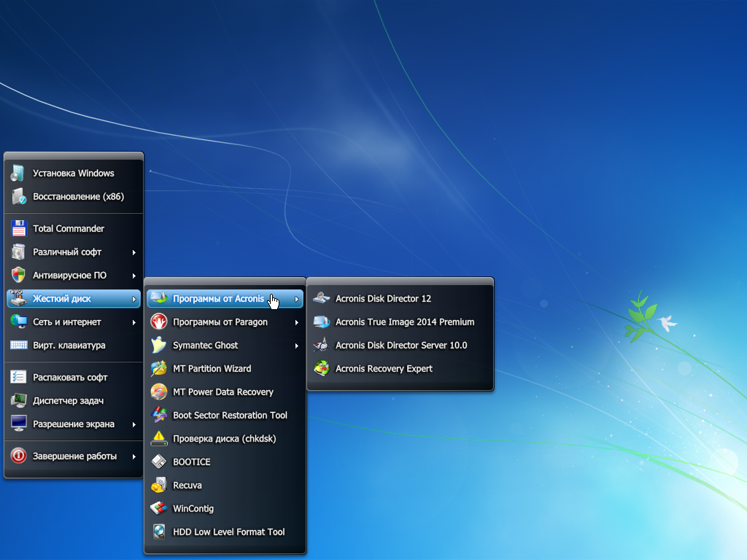747x560 pixels.
Task: Choose the Распаковать софт entry
Action: [74, 377]
